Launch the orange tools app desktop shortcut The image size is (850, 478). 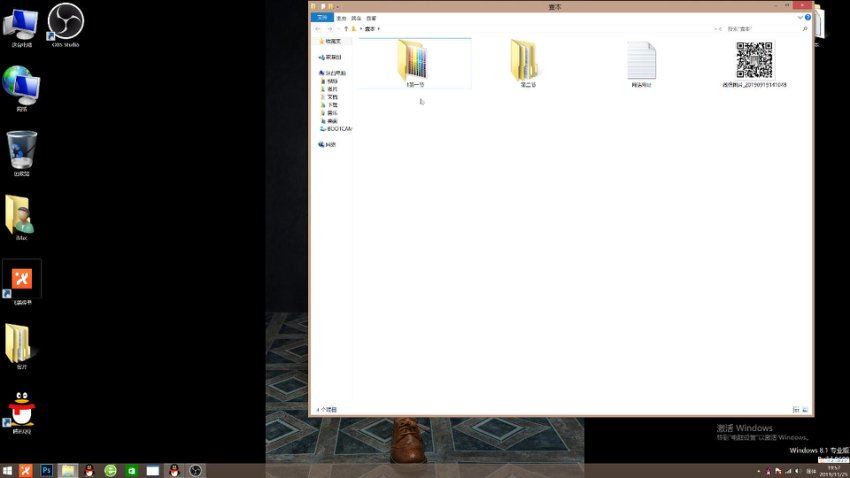coord(22,282)
